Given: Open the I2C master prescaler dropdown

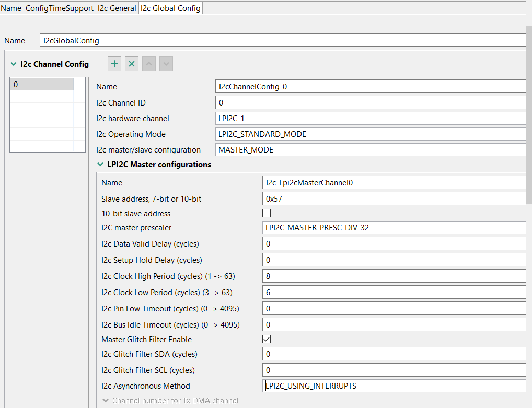Looking at the screenshot, I should coord(387,228).
